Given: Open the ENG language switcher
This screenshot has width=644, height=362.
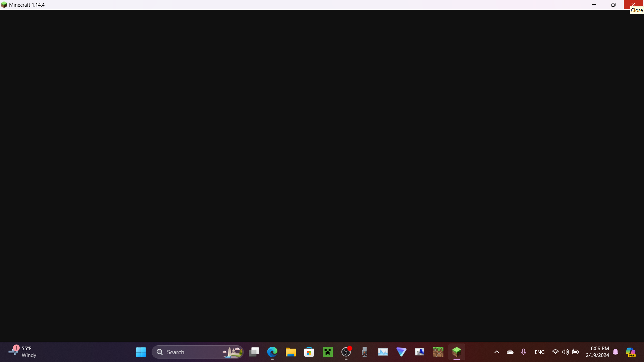Looking at the screenshot, I should click(x=539, y=352).
